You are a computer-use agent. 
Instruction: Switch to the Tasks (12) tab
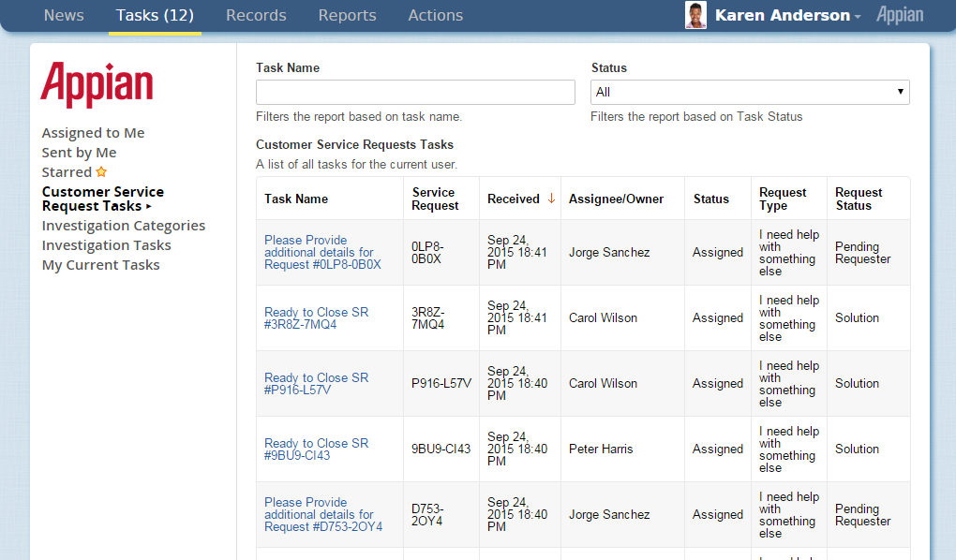click(155, 15)
